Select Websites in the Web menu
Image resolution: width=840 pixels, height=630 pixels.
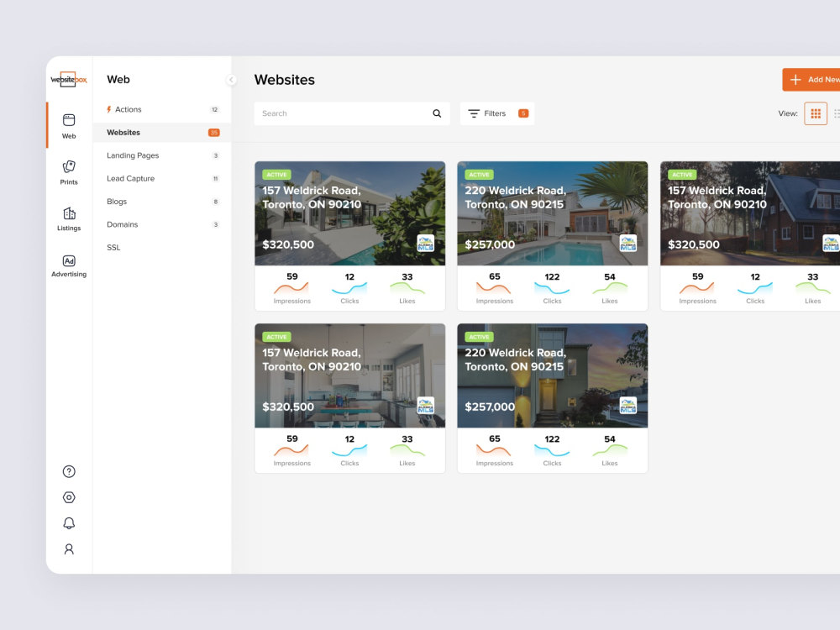click(162, 133)
